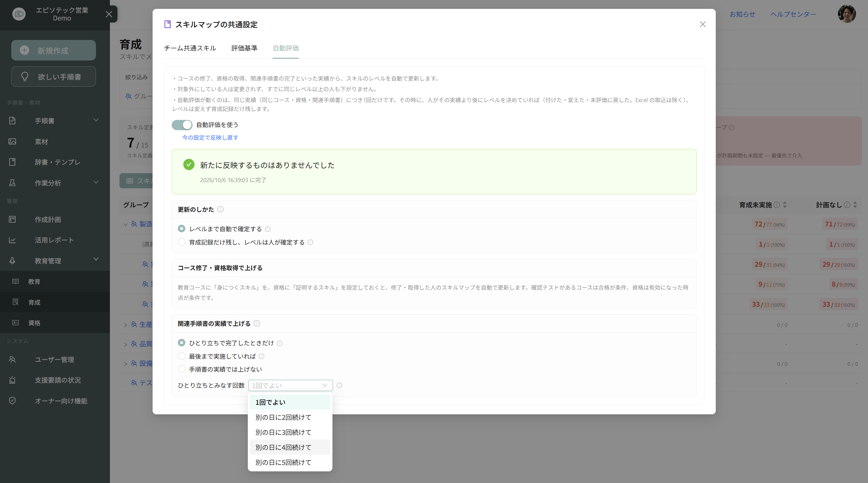Click the 今の設定で反映し直す link
The height and width of the screenshot is (483, 868).
[210, 137]
